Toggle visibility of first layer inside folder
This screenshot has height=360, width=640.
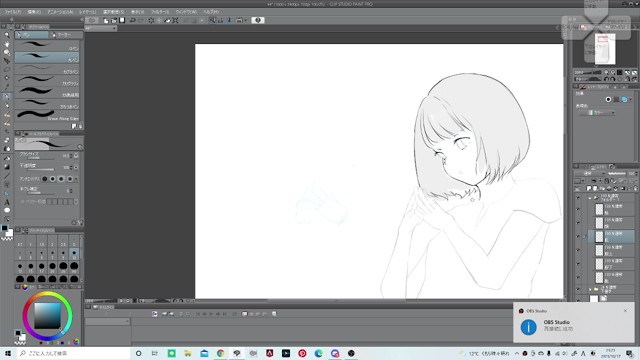(x=578, y=209)
